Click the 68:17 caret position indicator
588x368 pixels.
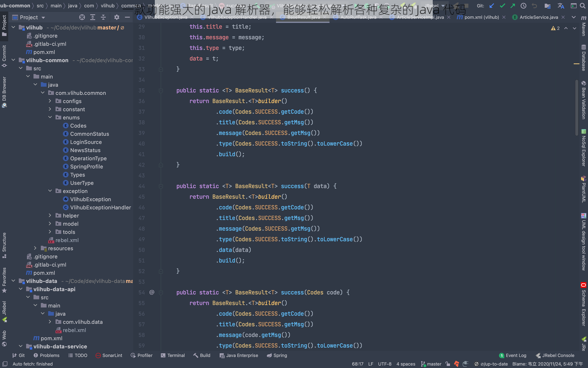pos(357,364)
